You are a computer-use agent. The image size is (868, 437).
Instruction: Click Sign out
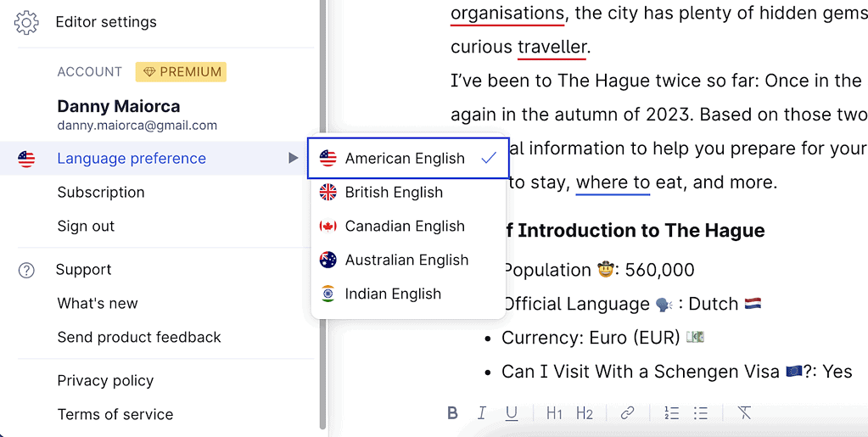tap(86, 227)
